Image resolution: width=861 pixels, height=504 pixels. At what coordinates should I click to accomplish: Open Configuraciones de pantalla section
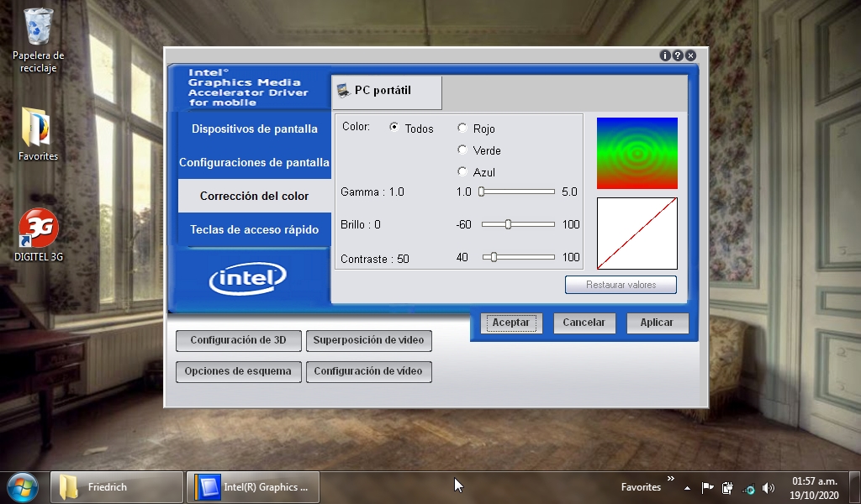click(254, 162)
